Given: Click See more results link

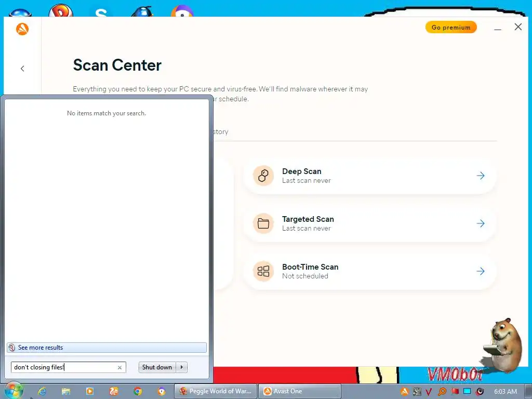Looking at the screenshot, I should click(x=41, y=348).
